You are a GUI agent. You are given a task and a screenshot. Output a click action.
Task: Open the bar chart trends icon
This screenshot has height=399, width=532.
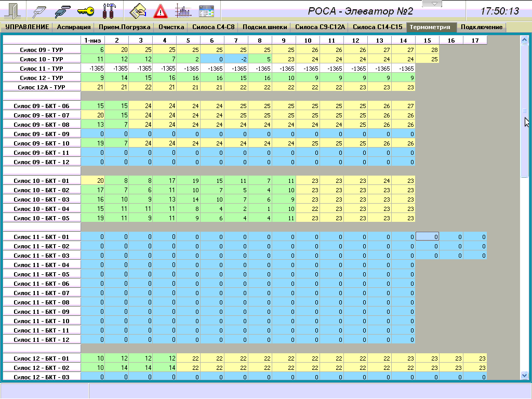[183, 10]
